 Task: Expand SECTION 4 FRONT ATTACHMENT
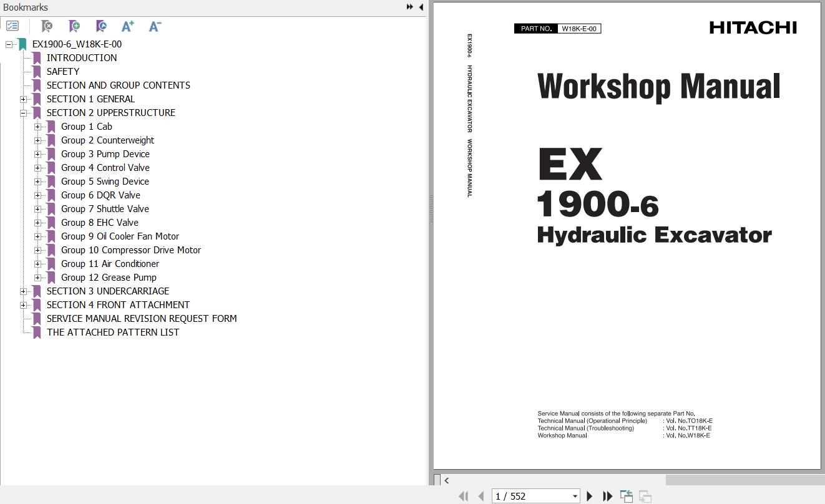(23, 305)
